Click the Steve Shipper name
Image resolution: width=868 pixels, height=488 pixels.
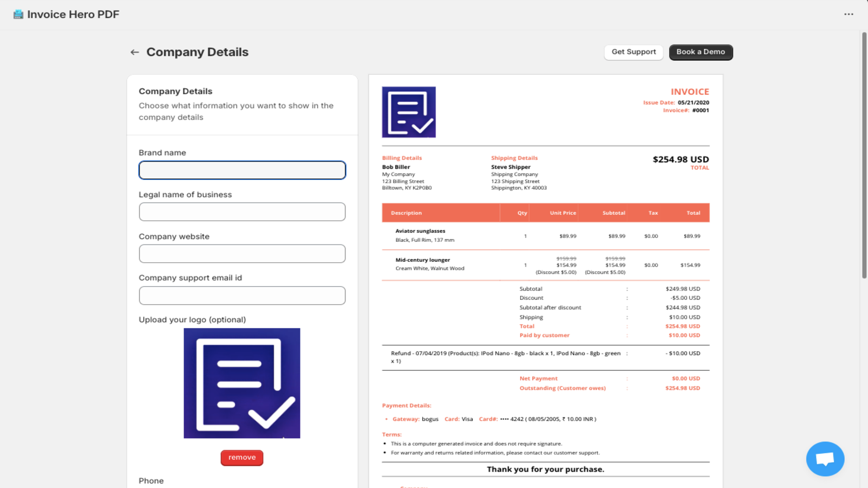pyautogui.click(x=511, y=167)
